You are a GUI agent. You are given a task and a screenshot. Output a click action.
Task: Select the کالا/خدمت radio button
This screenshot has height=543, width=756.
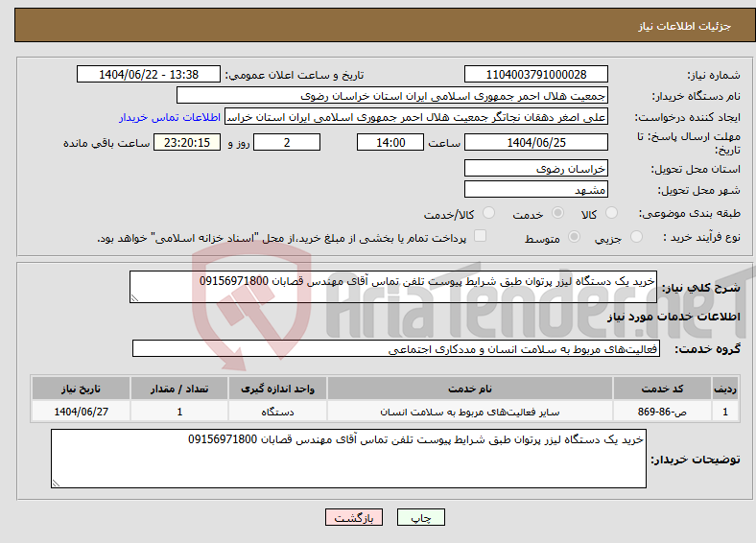[488, 213]
